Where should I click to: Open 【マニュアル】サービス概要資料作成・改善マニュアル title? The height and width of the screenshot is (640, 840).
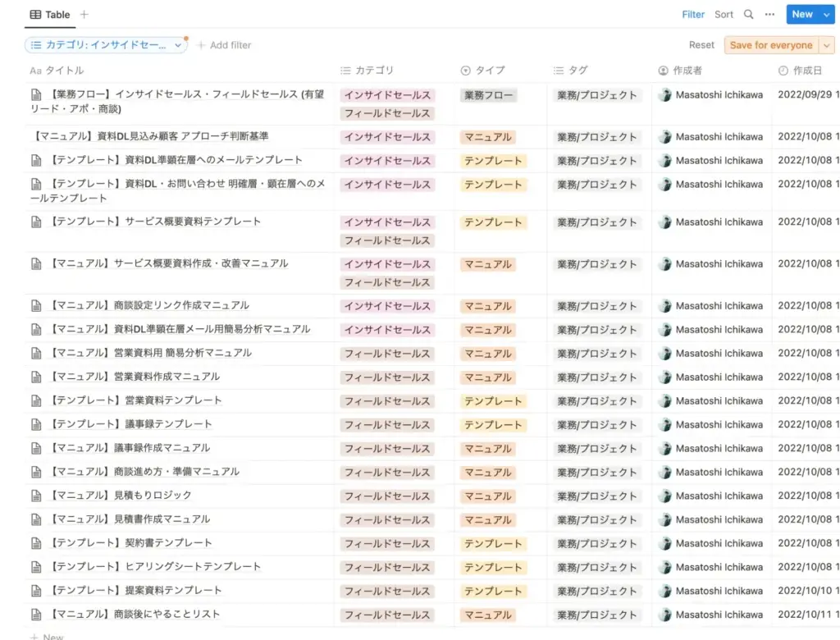click(169, 263)
